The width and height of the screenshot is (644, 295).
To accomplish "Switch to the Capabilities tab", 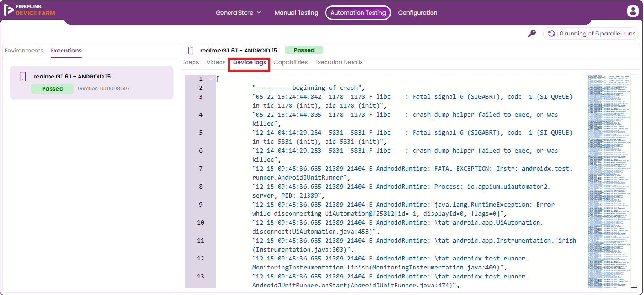I will 291,62.
